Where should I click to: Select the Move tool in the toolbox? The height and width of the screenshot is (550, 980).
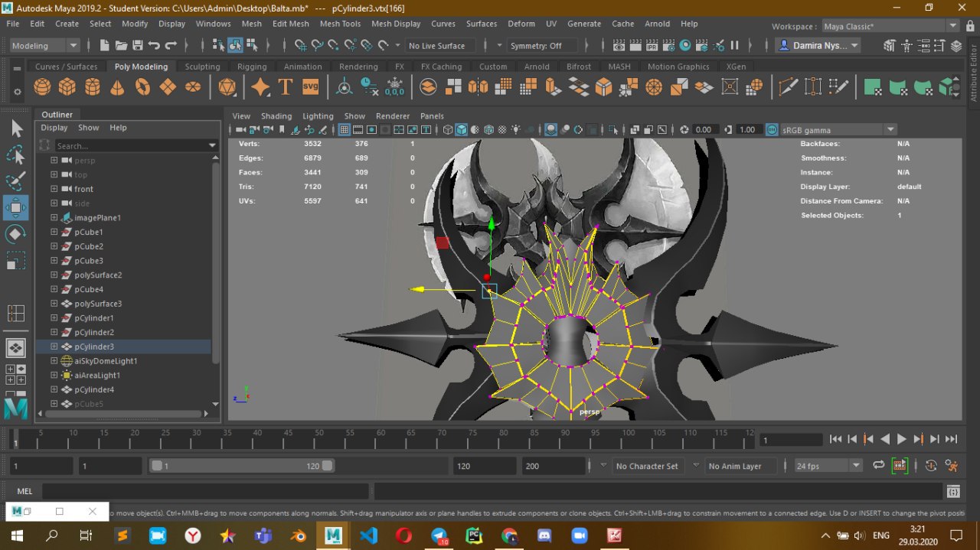(15, 207)
